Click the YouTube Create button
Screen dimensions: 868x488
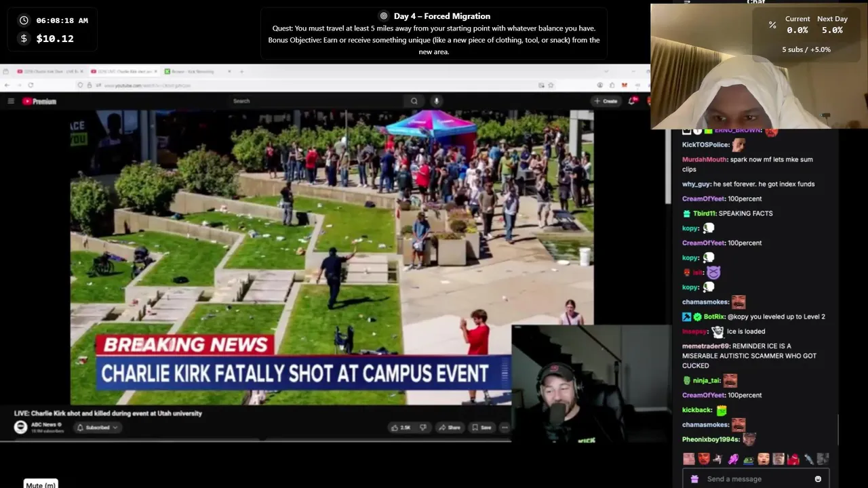[x=606, y=101]
